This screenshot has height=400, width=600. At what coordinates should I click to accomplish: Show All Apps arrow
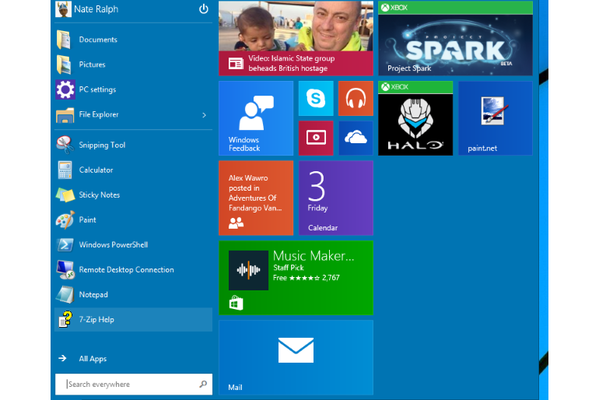(x=62, y=358)
